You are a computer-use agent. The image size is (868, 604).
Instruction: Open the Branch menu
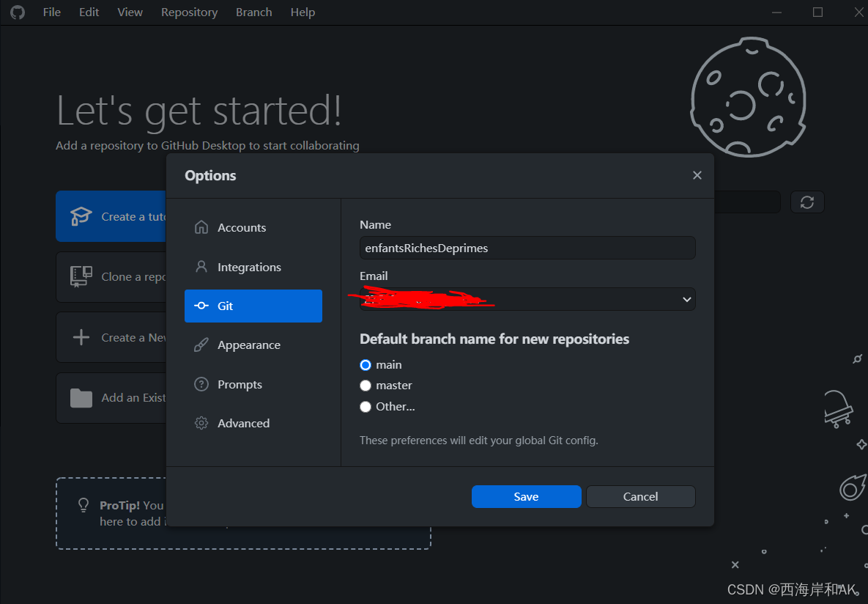coord(254,12)
